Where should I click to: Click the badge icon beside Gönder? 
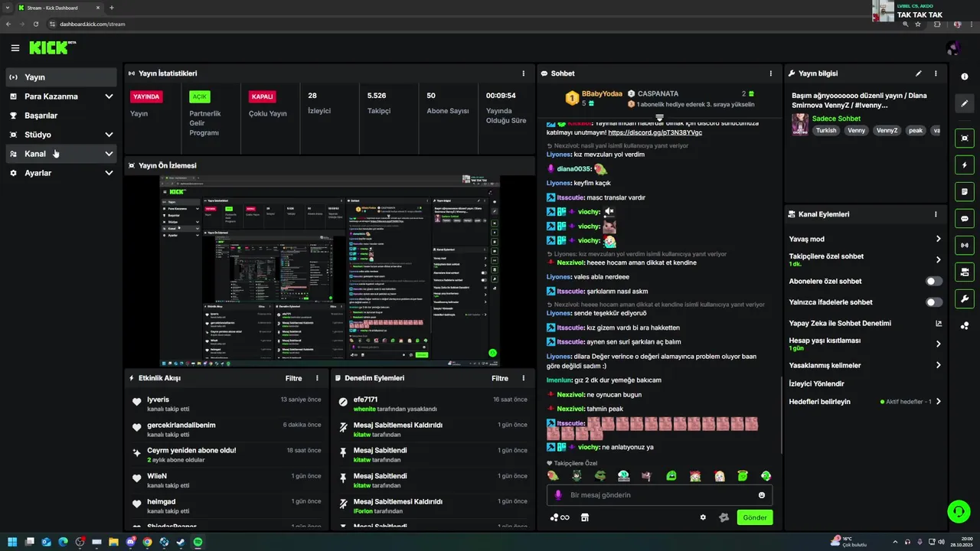click(724, 517)
